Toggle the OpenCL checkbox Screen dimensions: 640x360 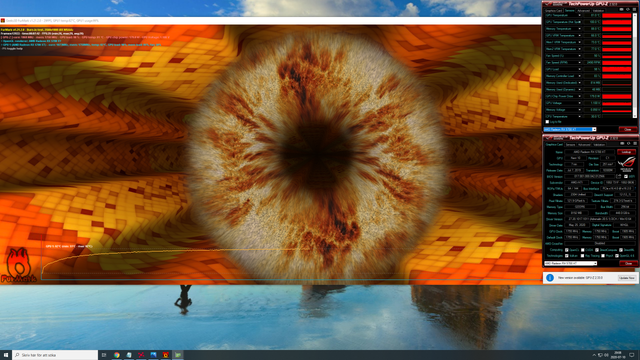click(x=567, y=250)
